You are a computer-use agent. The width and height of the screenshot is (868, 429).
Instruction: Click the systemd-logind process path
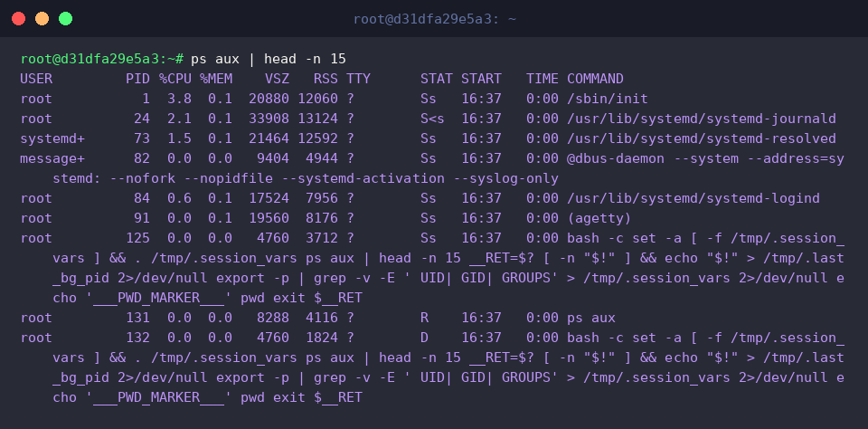point(693,198)
